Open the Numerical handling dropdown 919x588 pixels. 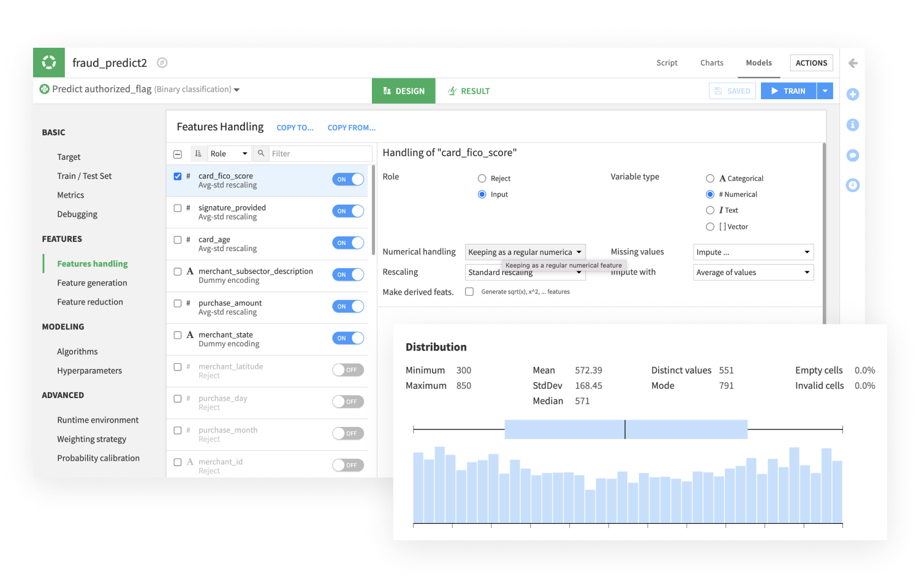click(524, 252)
